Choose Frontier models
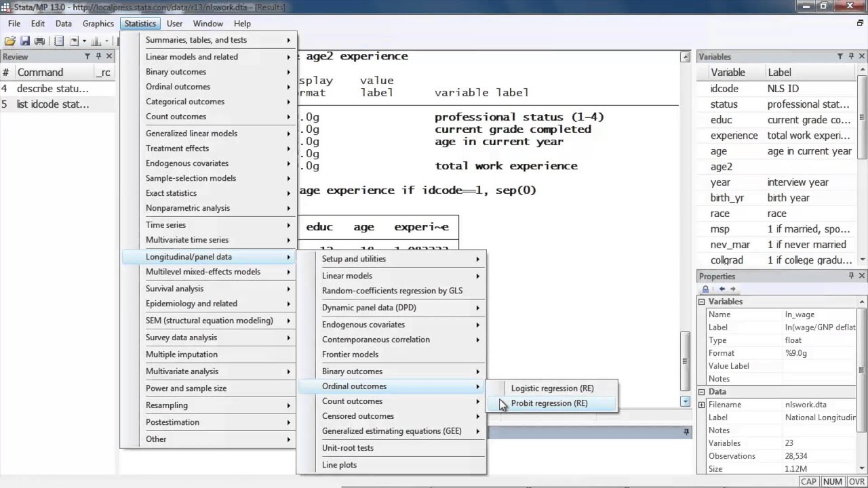 pos(391,354)
